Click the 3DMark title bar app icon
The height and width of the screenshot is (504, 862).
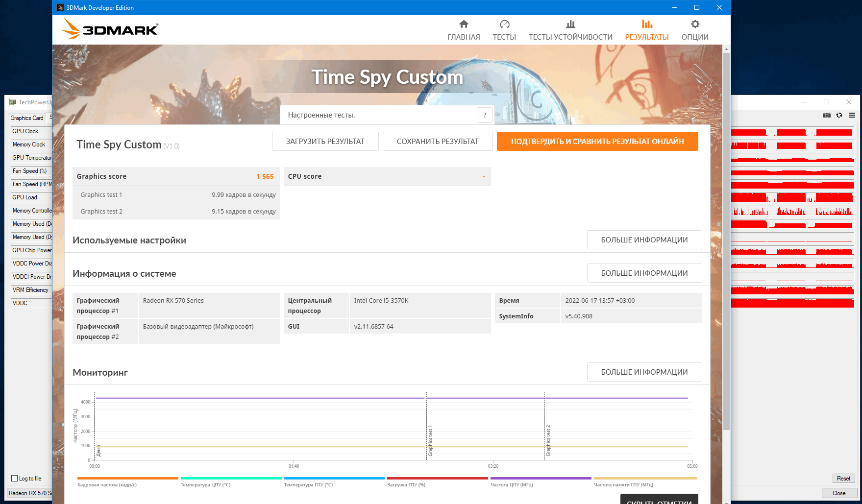pyautogui.click(x=60, y=7)
